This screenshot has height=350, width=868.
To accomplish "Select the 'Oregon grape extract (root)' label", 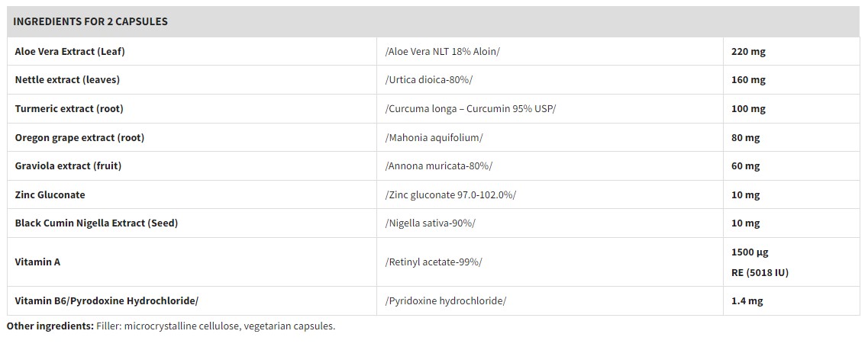I will pyautogui.click(x=79, y=137).
